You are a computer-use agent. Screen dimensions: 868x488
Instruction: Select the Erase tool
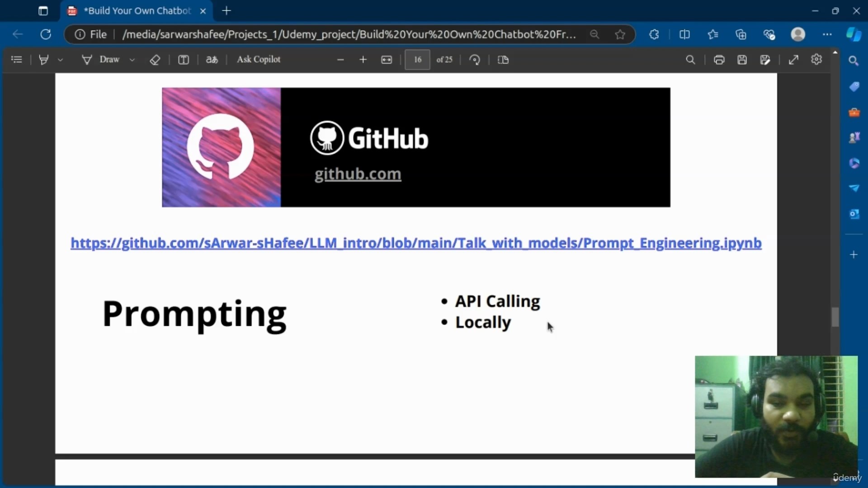tap(155, 60)
